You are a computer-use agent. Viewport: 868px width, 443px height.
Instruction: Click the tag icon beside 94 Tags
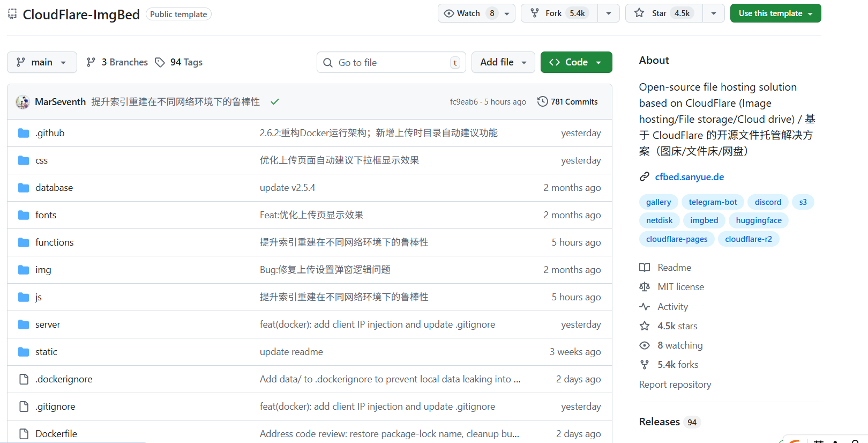click(160, 62)
